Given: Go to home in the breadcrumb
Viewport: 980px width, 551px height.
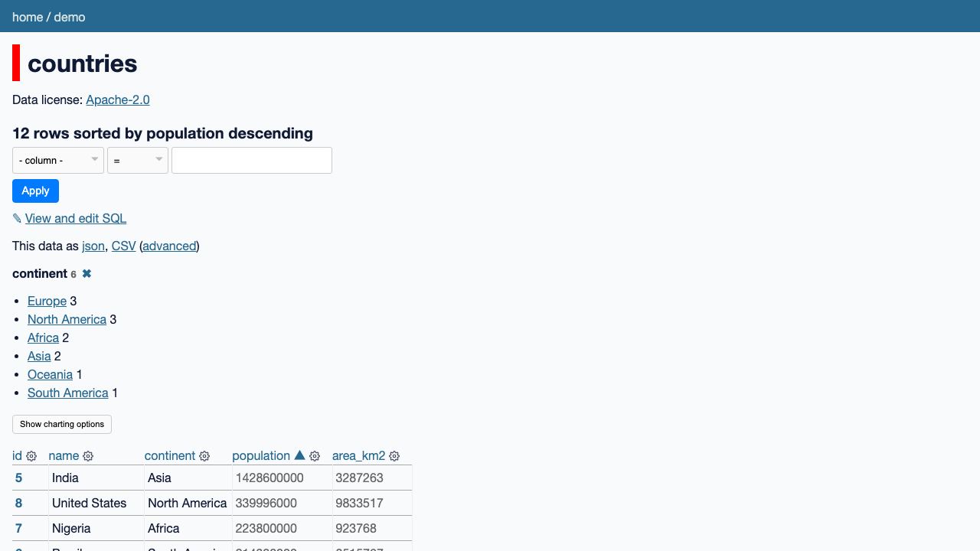Looking at the screenshot, I should (x=28, y=17).
